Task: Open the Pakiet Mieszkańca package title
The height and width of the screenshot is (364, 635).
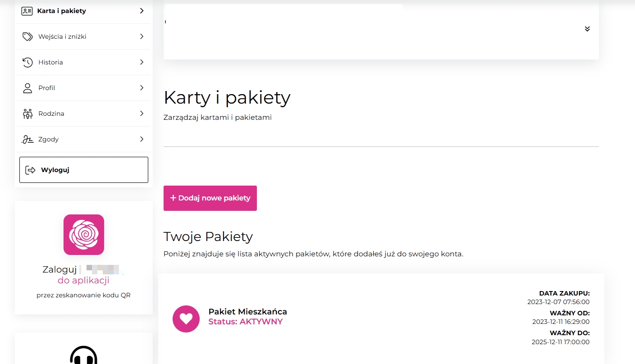Action: 247,312
